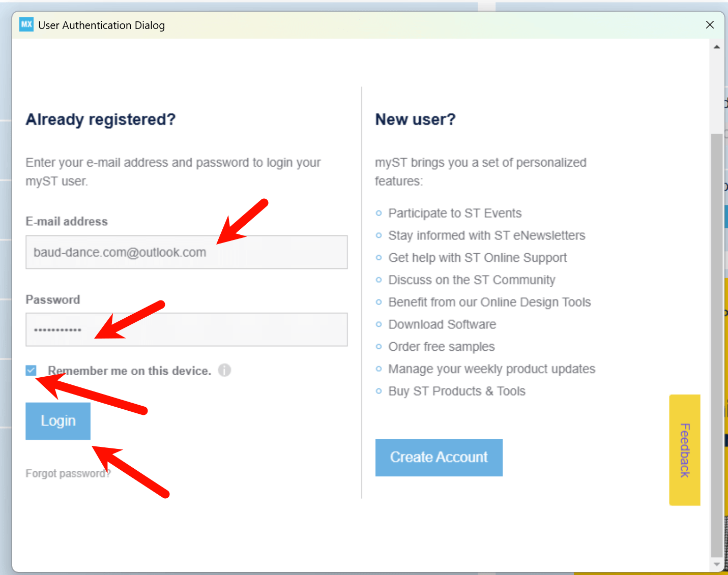The width and height of the screenshot is (728, 575).
Task: Click the 'Discuss on the ST Community' item
Action: [x=471, y=280]
